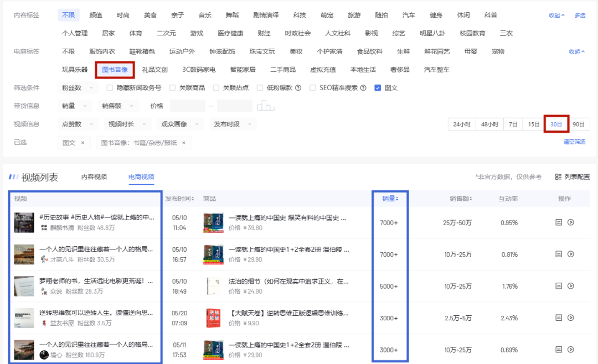Image resolution: width=598 pixels, height=364 pixels.
Task: Open 逆转思维 product thumbnail
Action: point(214,318)
